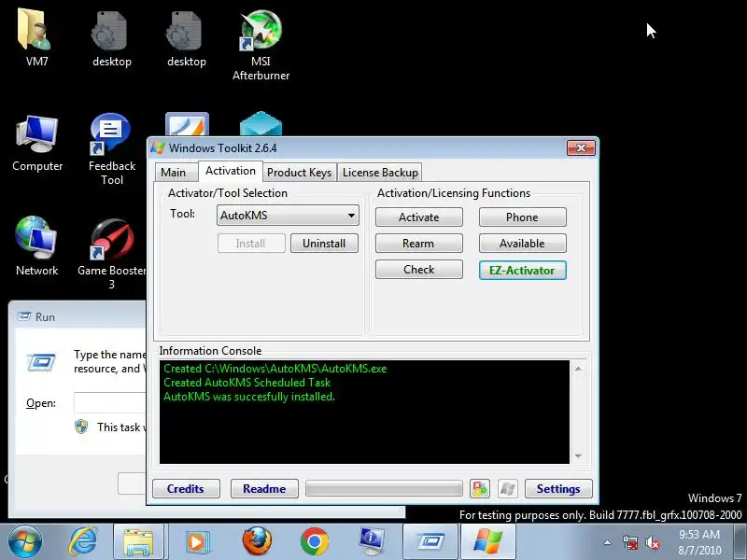The width and height of the screenshot is (747, 560).
Task: Close the Windows Toolkit window
Action: coord(581,147)
